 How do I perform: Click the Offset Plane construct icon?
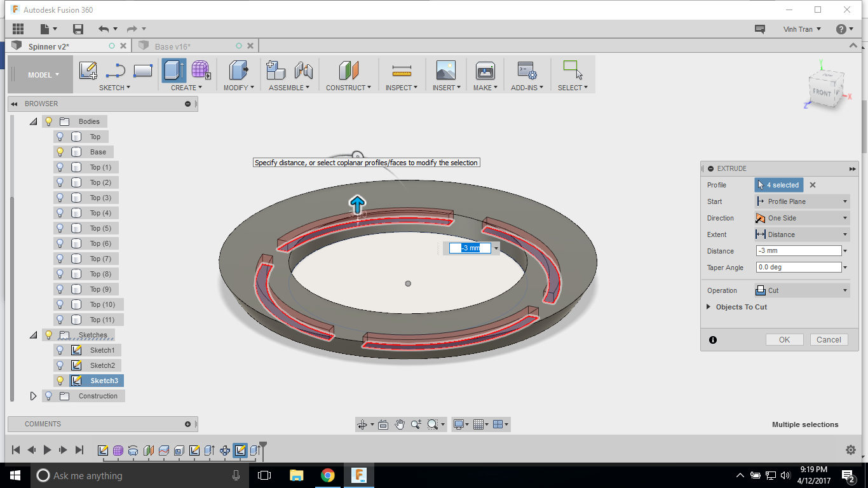coord(348,71)
